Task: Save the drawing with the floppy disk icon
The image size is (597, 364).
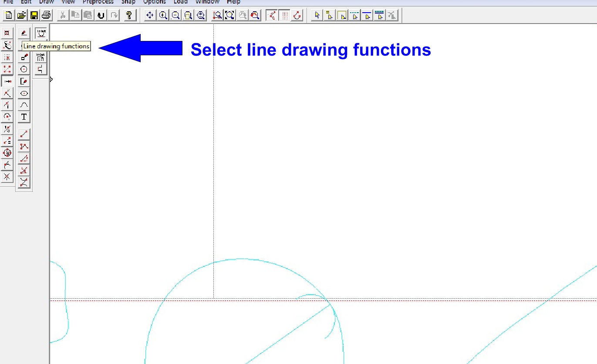Action: [34, 16]
